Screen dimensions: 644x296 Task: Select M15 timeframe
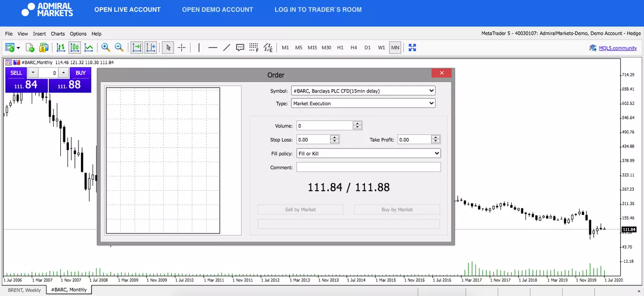coord(312,48)
